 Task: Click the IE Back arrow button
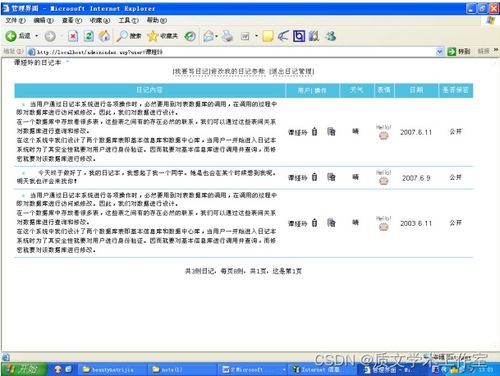point(11,36)
